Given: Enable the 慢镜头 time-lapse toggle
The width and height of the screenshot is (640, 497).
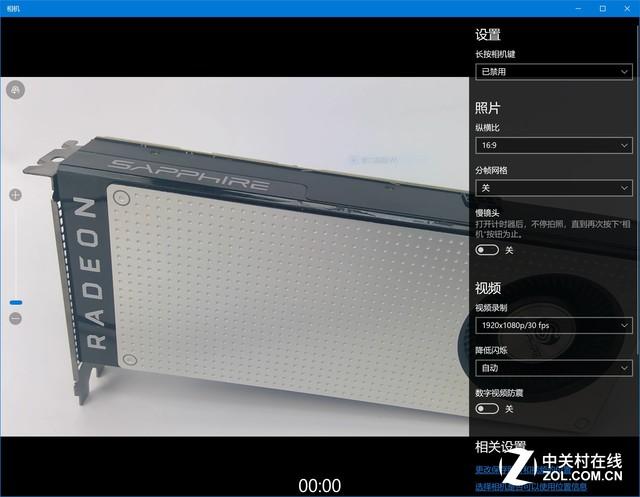Looking at the screenshot, I should [x=487, y=250].
